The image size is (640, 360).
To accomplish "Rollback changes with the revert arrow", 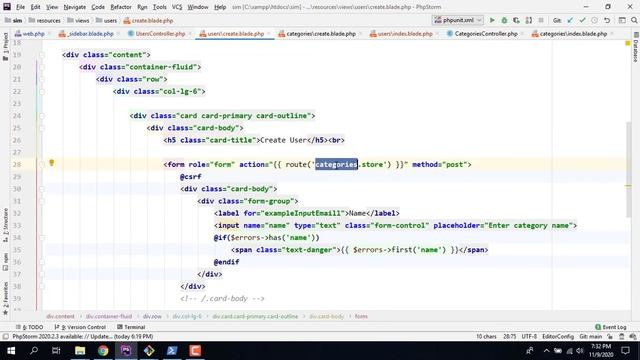I will [607, 20].
